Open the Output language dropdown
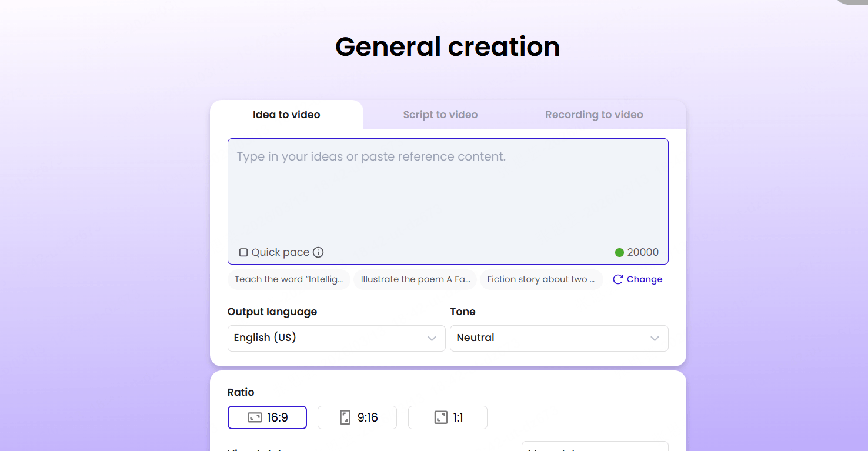Image resolution: width=868 pixels, height=451 pixels. (336, 338)
